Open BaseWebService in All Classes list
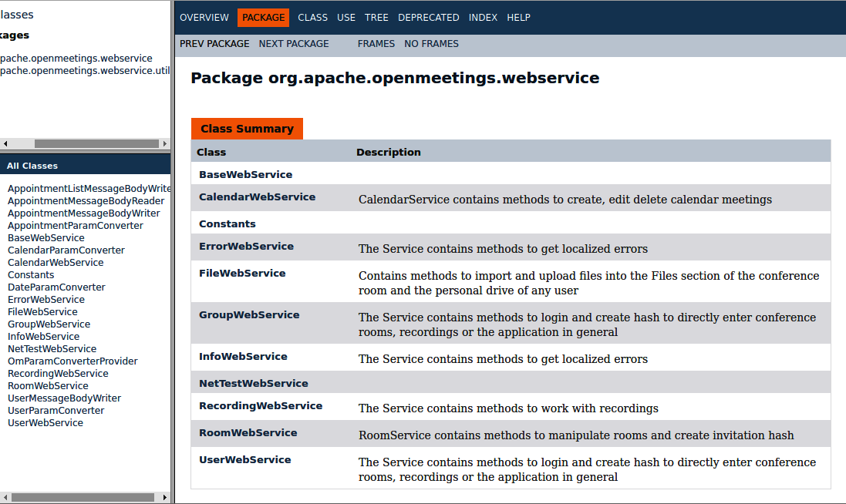 click(46, 237)
